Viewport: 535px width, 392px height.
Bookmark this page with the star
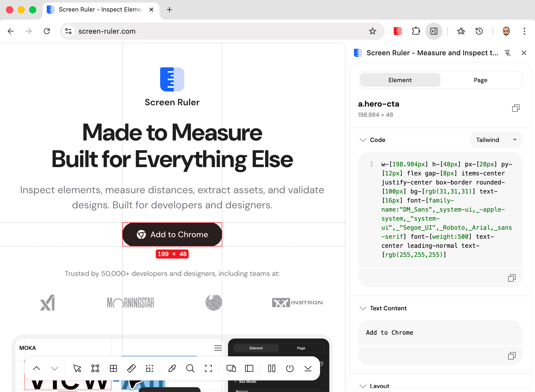[373, 31]
